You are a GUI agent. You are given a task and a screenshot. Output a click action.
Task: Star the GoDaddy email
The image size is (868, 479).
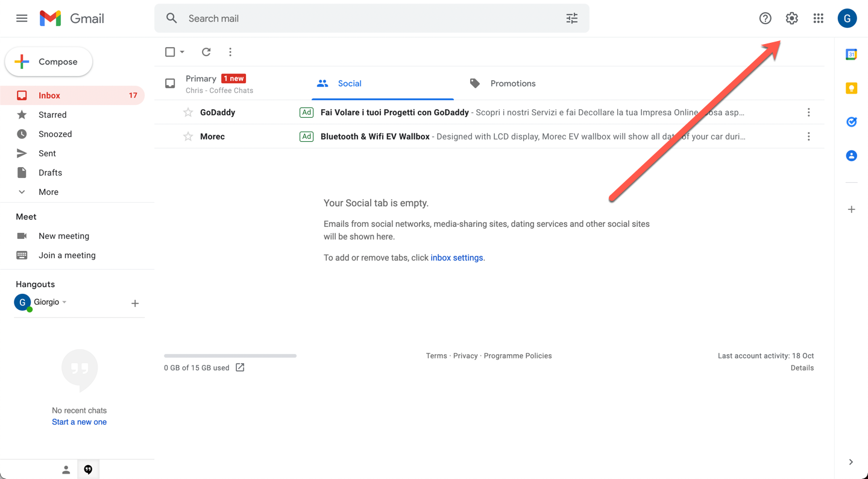coord(188,112)
